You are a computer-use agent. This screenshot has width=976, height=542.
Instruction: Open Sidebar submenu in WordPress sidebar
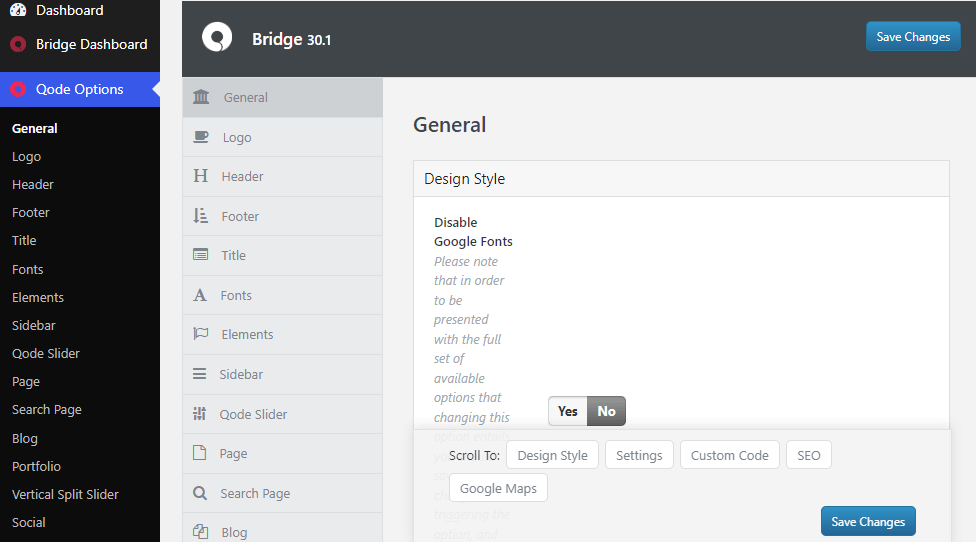[34, 325]
